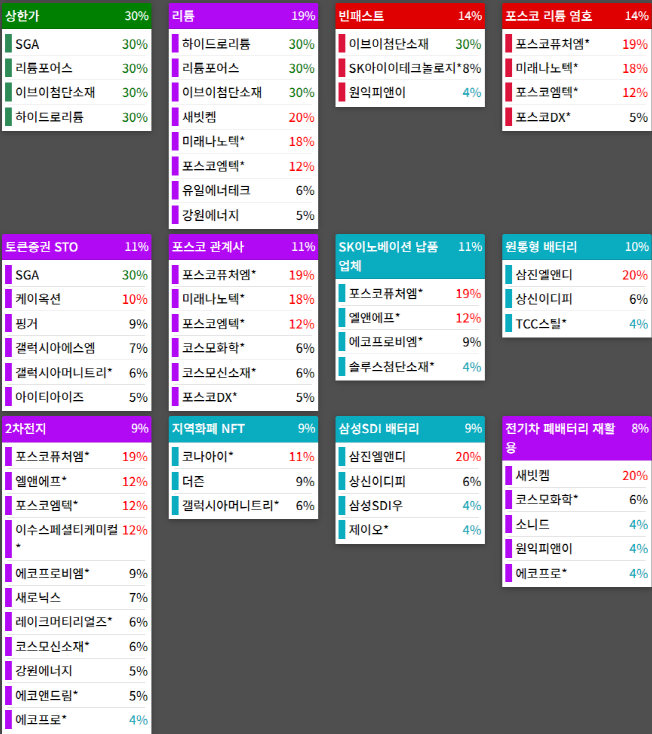The width and height of the screenshot is (652, 734).
Task: Click 갤럭시아머니트리* in 토큰증권 STO card
Action: pyautogui.click(x=77, y=373)
